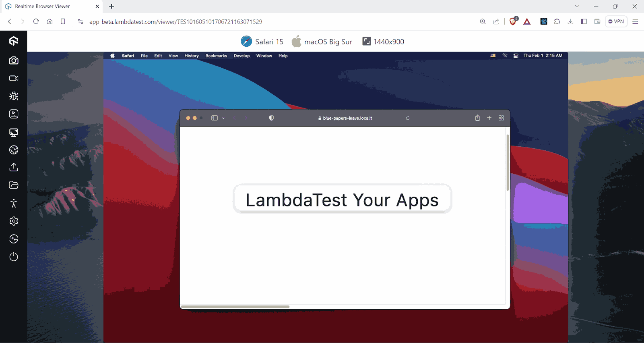Show Safari tab overview grid
Viewport: 644px width, 343px height.
tap(501, 118)
